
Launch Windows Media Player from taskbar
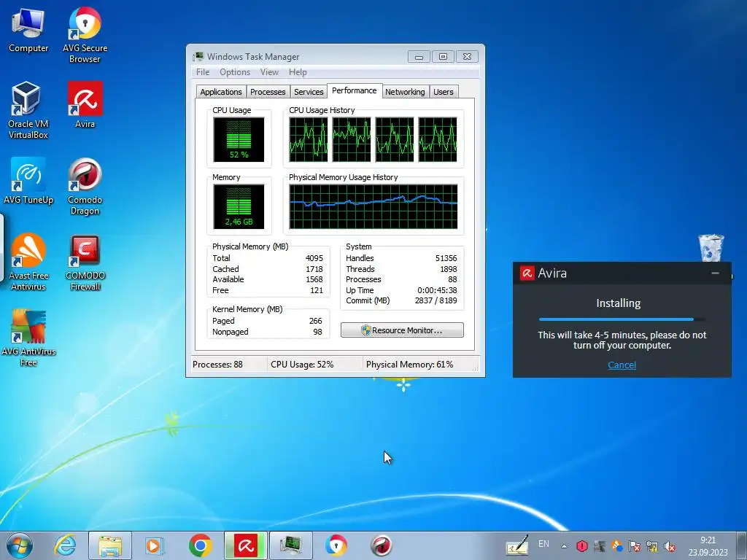[x=154, y=545]
